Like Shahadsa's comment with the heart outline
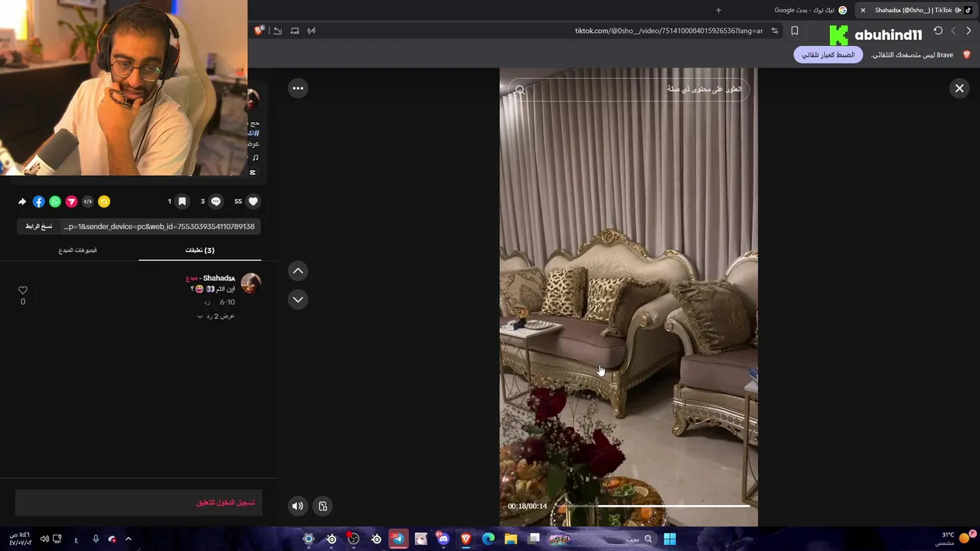This screenshot has width=980, height=551. coord(23,290)
